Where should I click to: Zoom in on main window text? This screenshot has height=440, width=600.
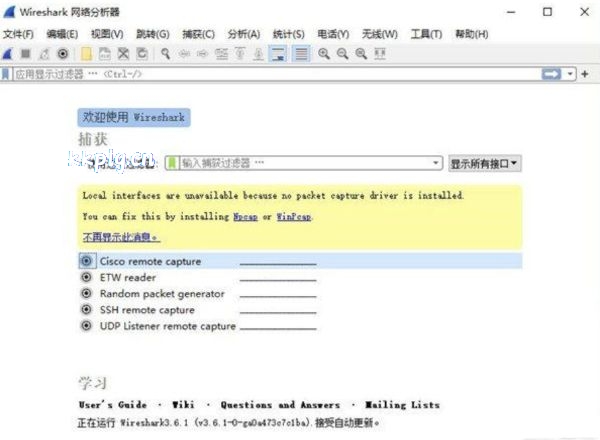(324, 54)
